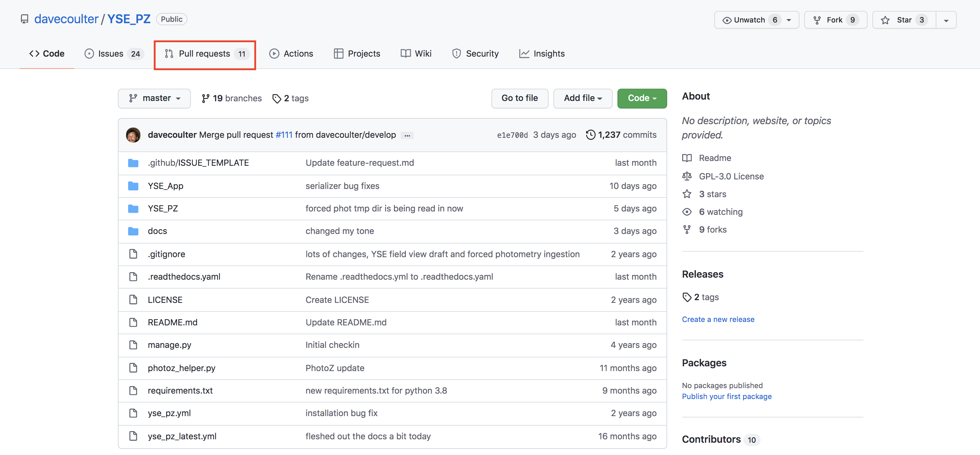Open the Wiki tab
980x455 pixels.
click(x=416, y=54)
